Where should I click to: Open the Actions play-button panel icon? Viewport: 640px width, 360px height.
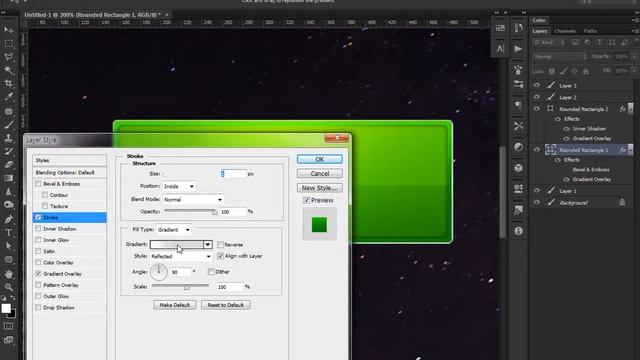tap(518, 49)
